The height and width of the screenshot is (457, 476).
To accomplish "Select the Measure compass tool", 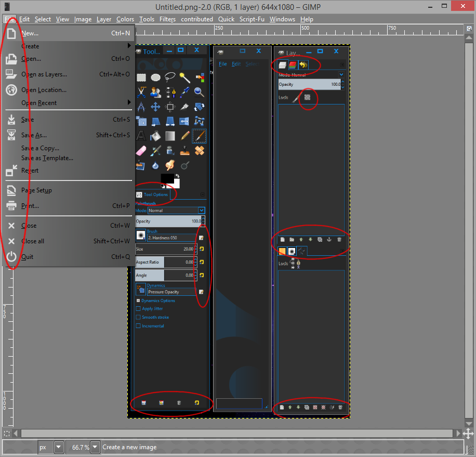I will [141, 107].
